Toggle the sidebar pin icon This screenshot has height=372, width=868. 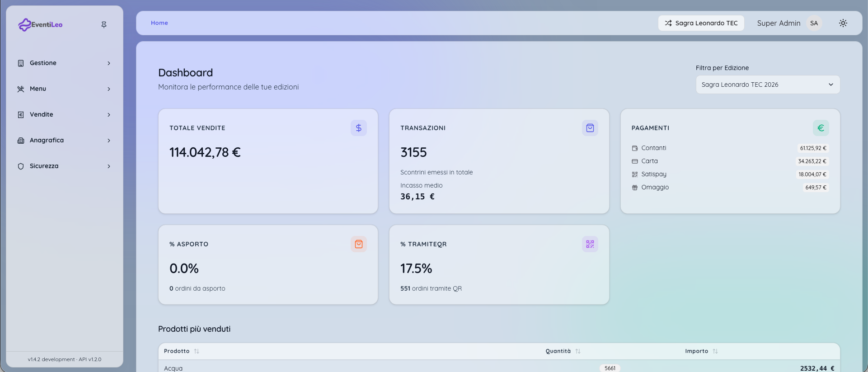click(104, 24)
